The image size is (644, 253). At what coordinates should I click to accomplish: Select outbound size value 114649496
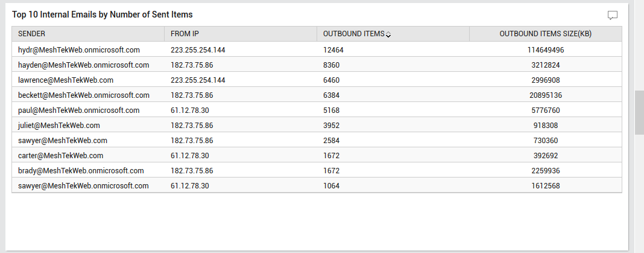[546, 50]
